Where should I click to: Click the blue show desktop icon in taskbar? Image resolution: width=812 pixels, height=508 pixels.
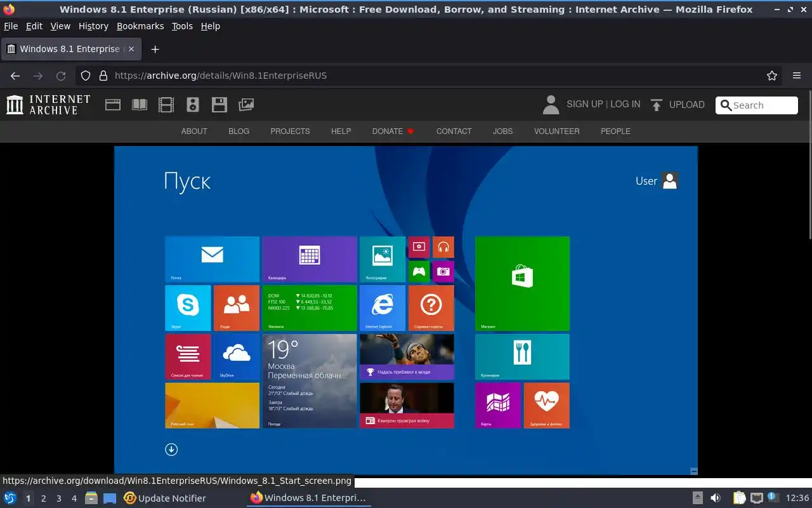point(110,498)
